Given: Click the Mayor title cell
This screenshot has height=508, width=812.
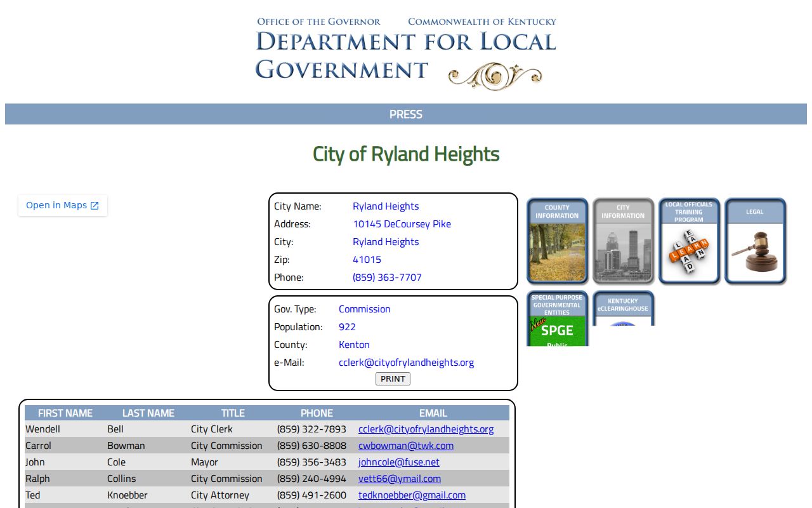Looking at the screenshot, I should point(204,462).
